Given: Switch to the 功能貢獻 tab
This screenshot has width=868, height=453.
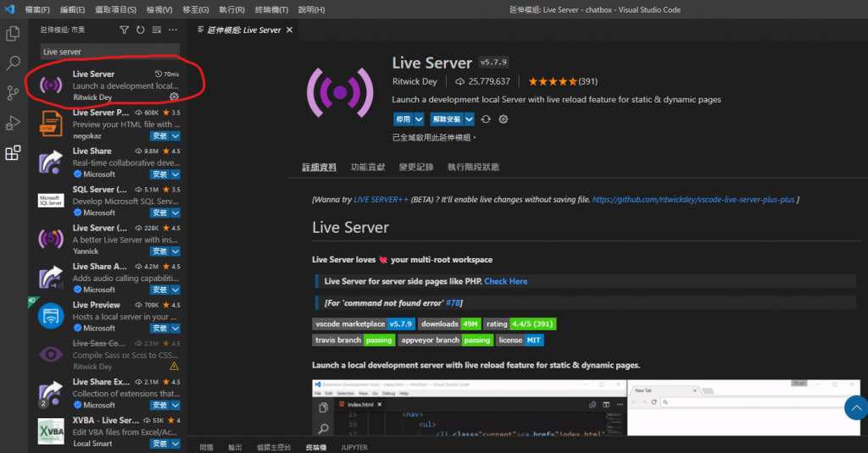Looking at the screenshot, I should click(x=368, y=167).
